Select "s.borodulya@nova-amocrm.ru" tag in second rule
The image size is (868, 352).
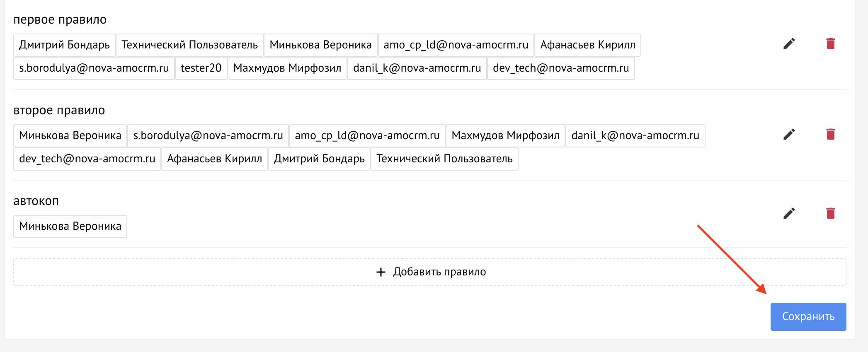208,136
